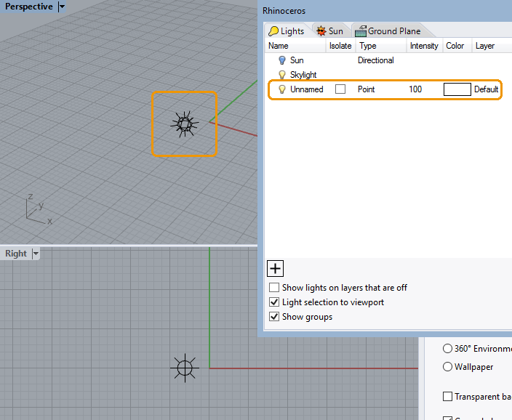The width and height of the screenshot is (512, 420).
Task: Open the Right viewport dropdown arrow
Action: tap(36, 254)
